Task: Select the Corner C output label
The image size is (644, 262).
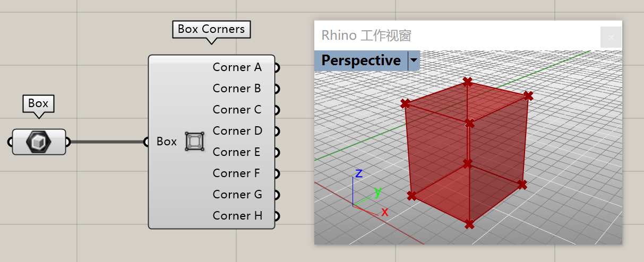Action: click(x=237, y=110)
